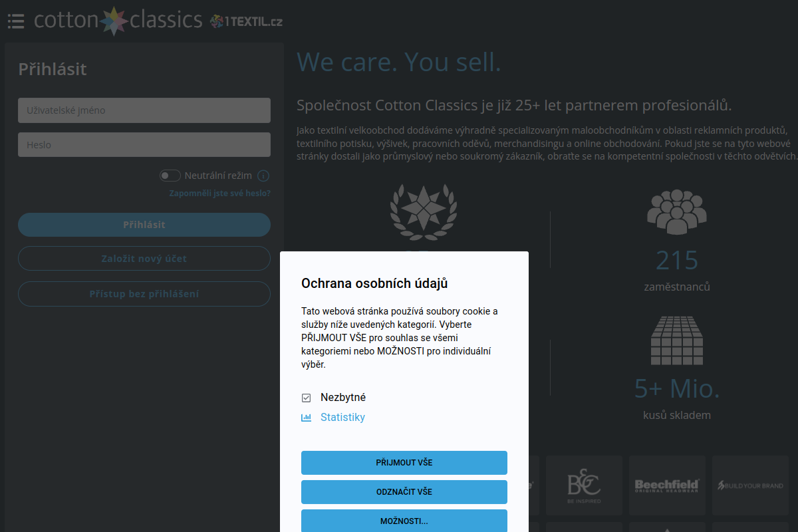Open the Statistiky category link
The width and height of the screenshot is (798, 532).
pos(342,418)
